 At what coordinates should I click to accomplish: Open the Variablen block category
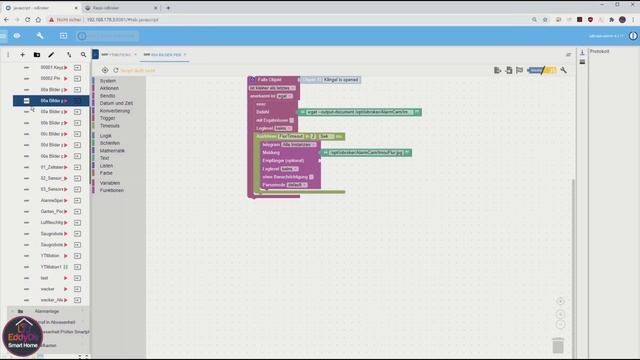[110, 183]
